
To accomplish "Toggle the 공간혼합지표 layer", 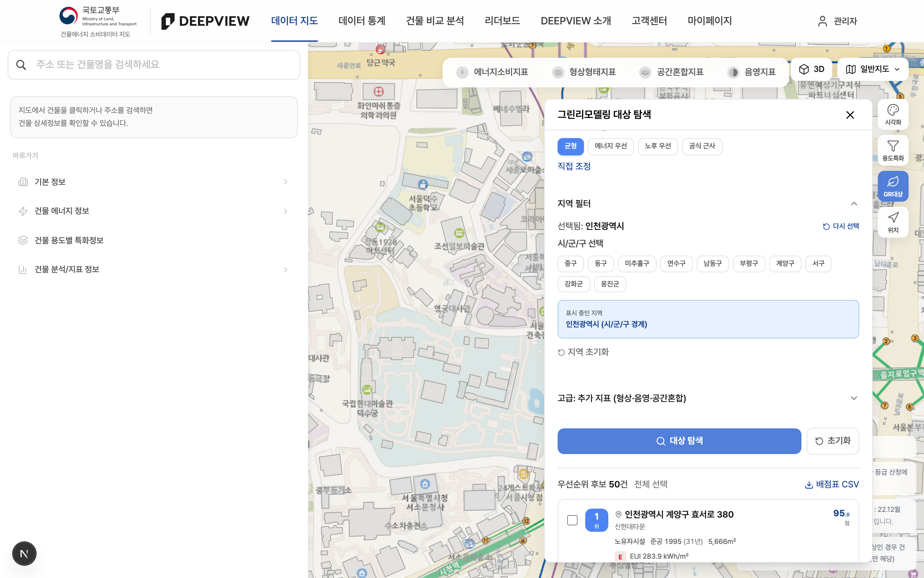I will point(671,72).
